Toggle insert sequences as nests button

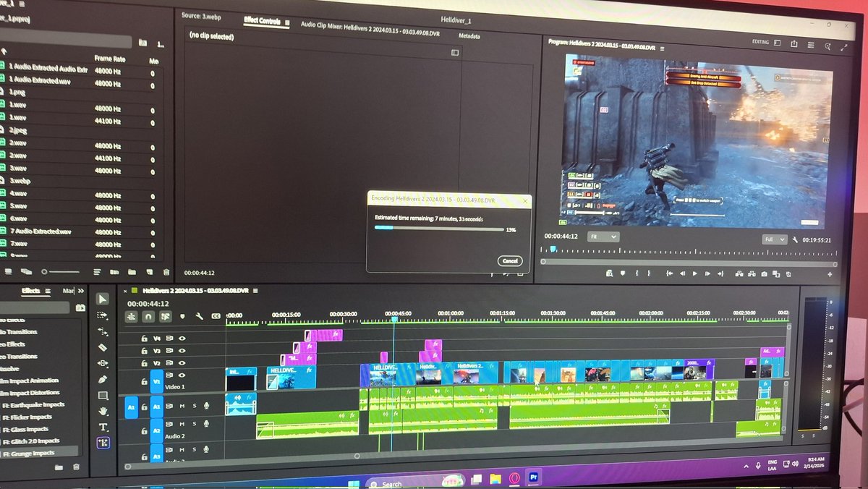(x=132, y=316)
